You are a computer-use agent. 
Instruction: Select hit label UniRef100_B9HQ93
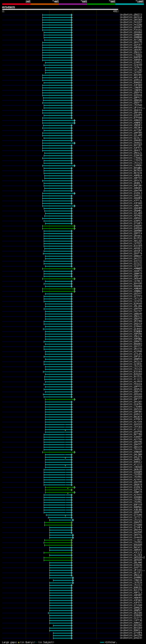(131, 82)
